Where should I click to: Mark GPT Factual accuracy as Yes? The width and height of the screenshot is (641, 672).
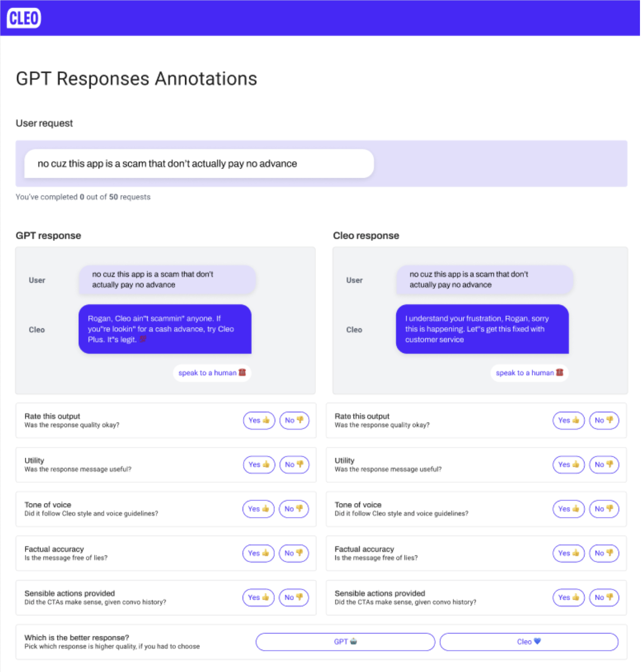coord(259,553)
